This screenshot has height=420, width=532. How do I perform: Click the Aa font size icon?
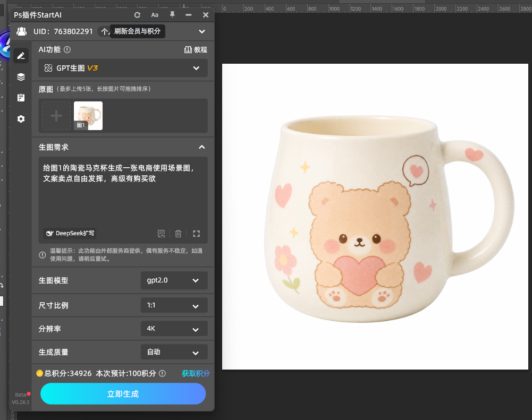[155, 15]
